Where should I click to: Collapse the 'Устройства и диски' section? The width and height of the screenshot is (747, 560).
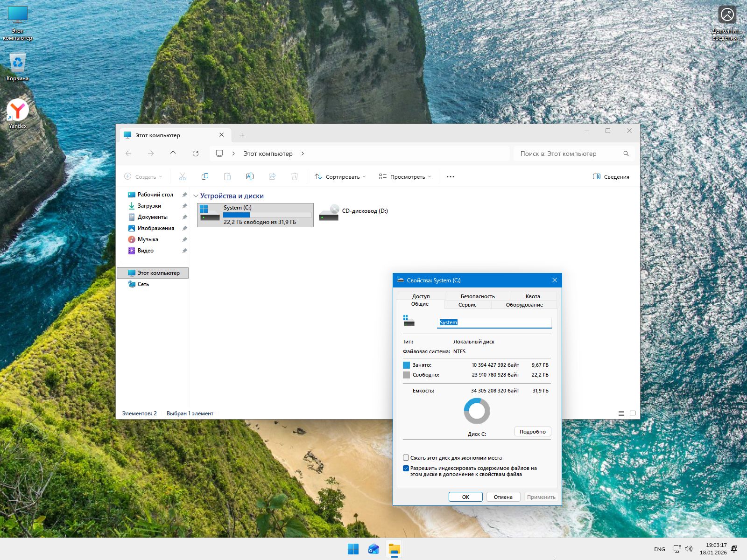[x=196, y=196]
